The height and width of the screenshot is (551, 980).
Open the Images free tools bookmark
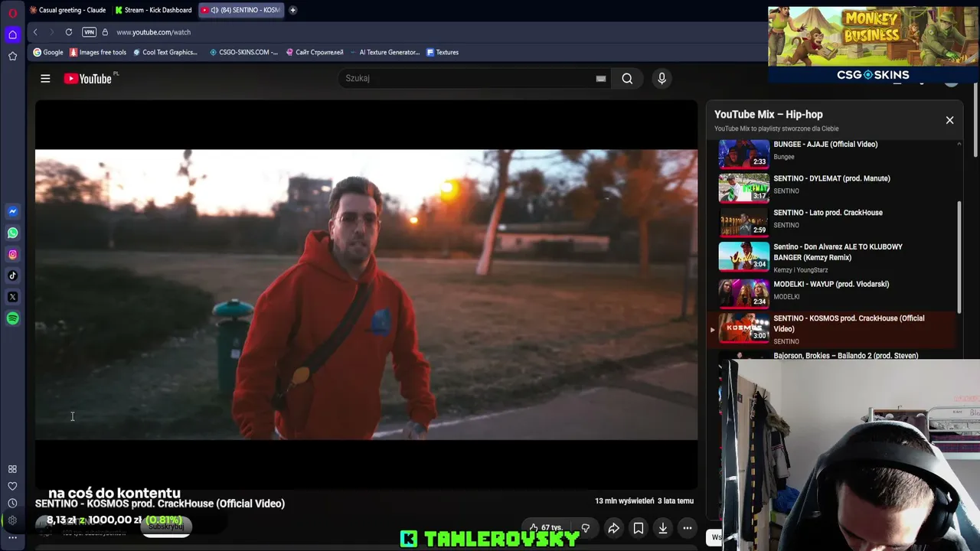tap(98, 52)
